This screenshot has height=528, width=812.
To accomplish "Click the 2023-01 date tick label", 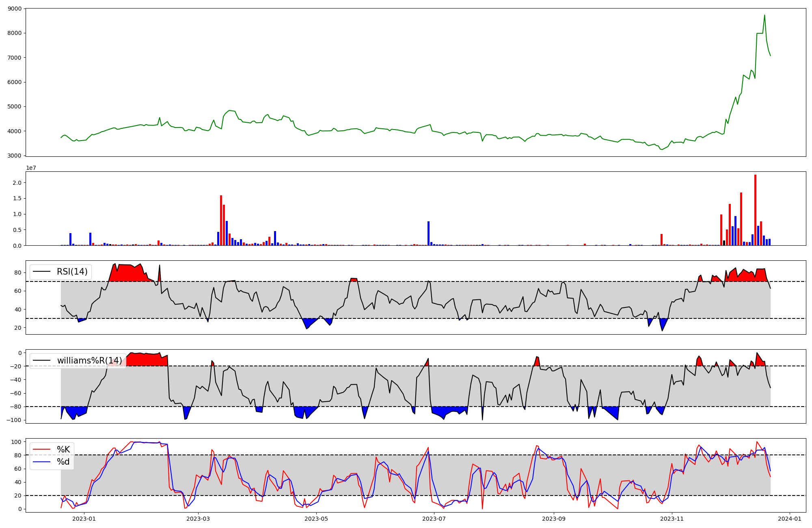I will pyautogui.click(x=84, y=519).
